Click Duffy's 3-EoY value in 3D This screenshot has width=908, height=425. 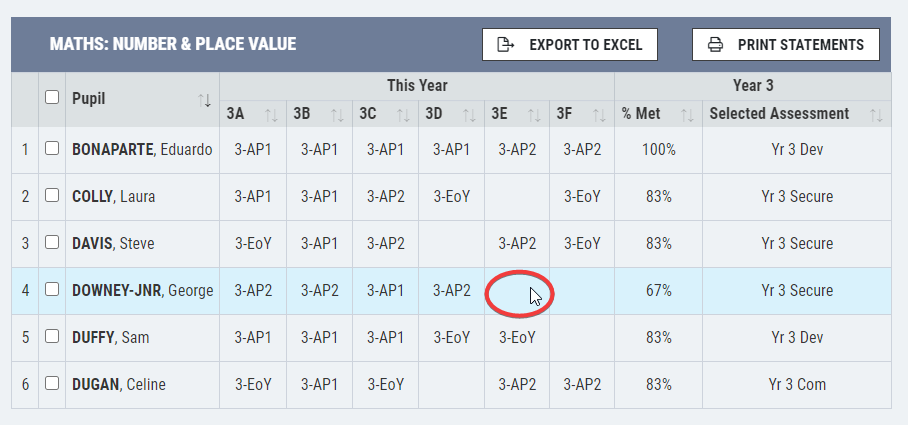coord(452,338)
